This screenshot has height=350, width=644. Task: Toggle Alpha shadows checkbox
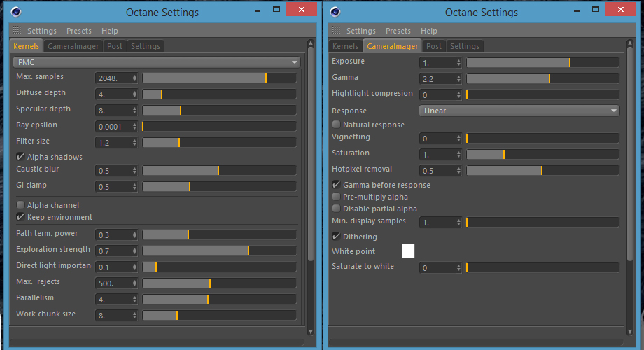[20, 157]
